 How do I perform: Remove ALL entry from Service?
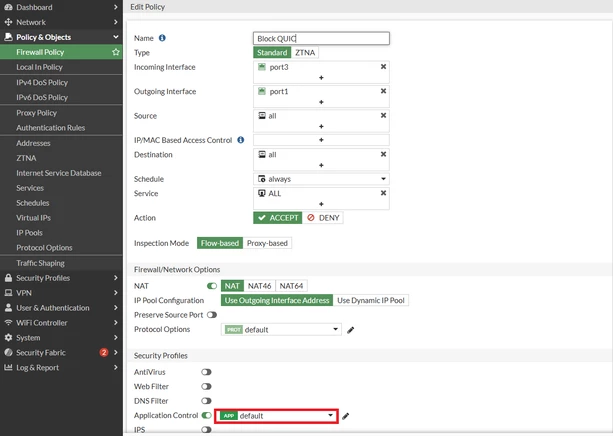pyautogui.click(x=384, y=193)
